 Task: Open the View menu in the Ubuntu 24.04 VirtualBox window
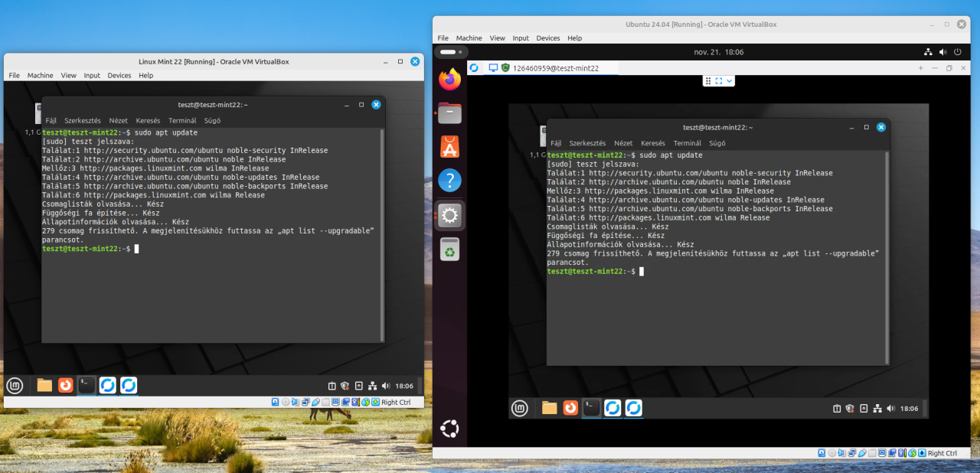point(498,38)
